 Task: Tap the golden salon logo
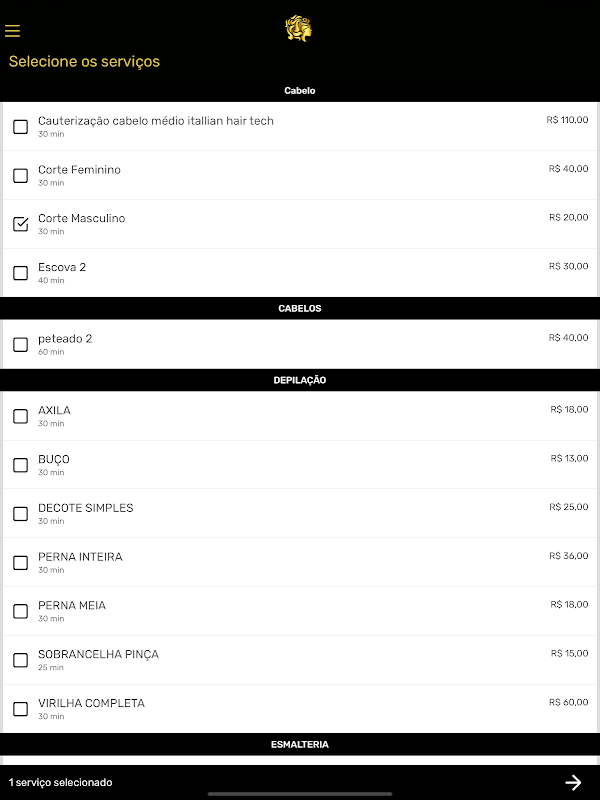click(x=299, y=28)
